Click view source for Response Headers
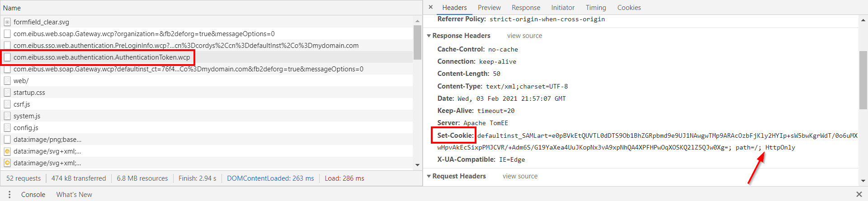The image size is (868, 201). [x=524, y=36]
